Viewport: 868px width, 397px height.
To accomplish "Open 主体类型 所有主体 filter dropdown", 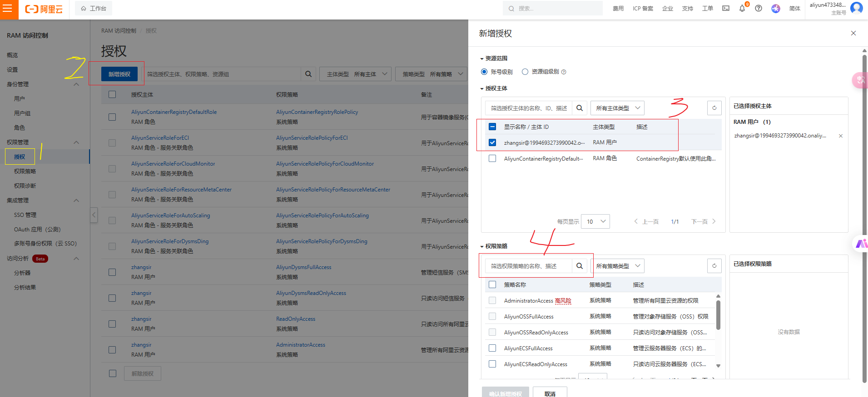I will (356, 74).
